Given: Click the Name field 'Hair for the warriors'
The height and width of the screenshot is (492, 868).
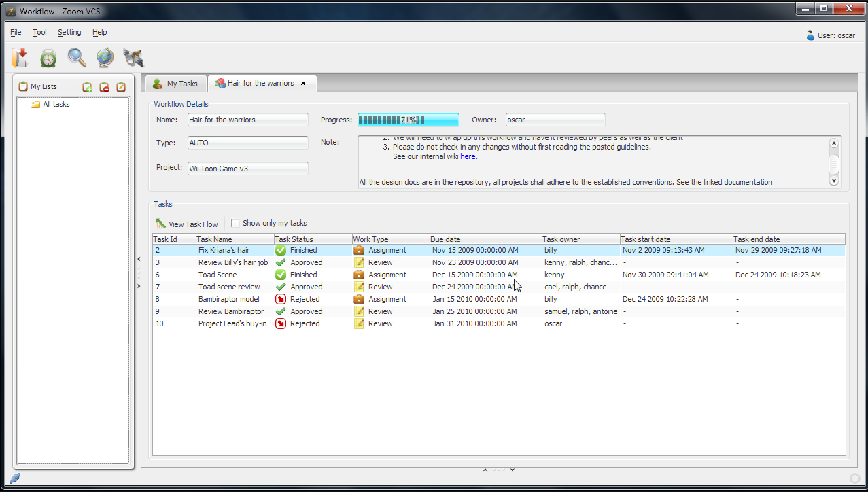Looking at the screenshot, I should pos(248,120).
